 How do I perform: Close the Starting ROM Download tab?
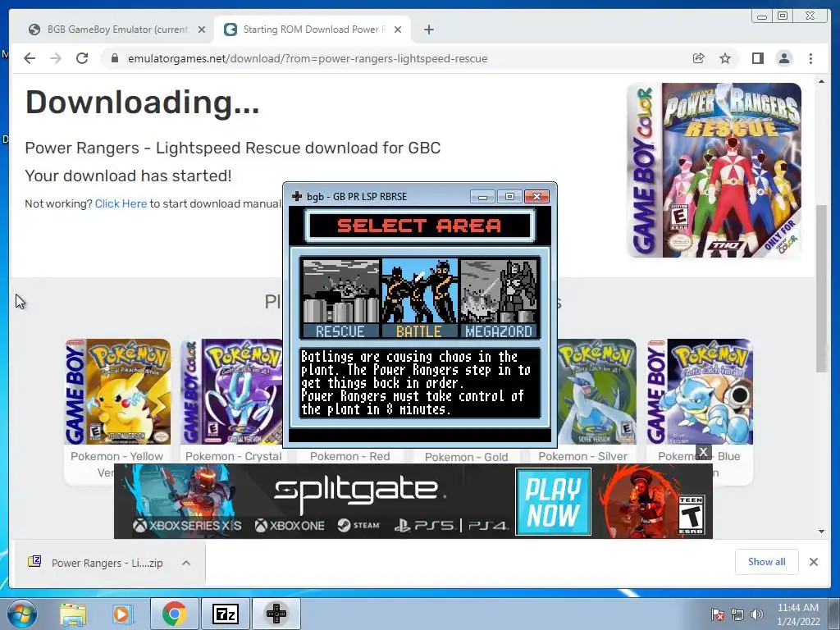(x=398, y=30)
